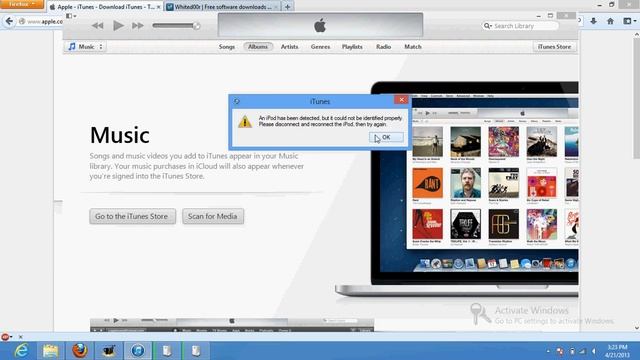Open the Firefox menu button
Screen dimensions: 640x360
[x=21, y=4]
